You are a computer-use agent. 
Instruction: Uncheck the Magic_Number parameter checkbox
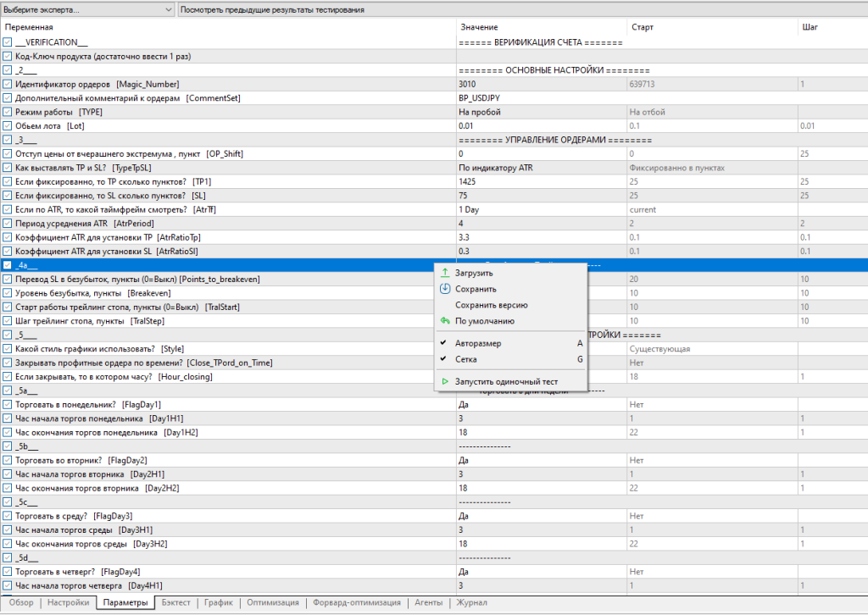8,85
